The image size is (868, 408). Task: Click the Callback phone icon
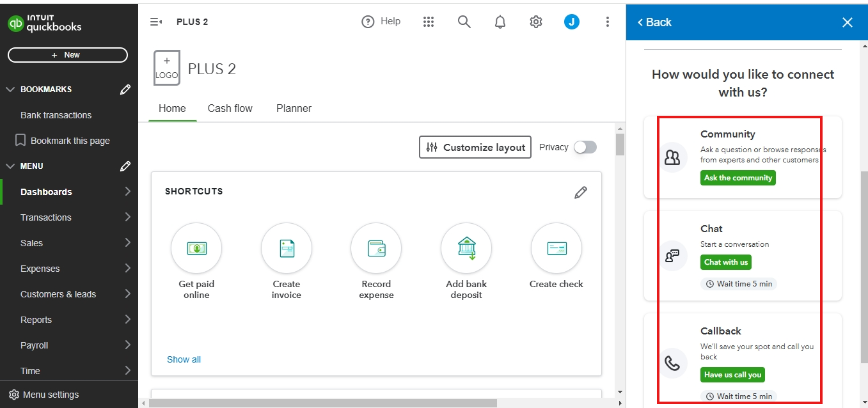point(672,363)
